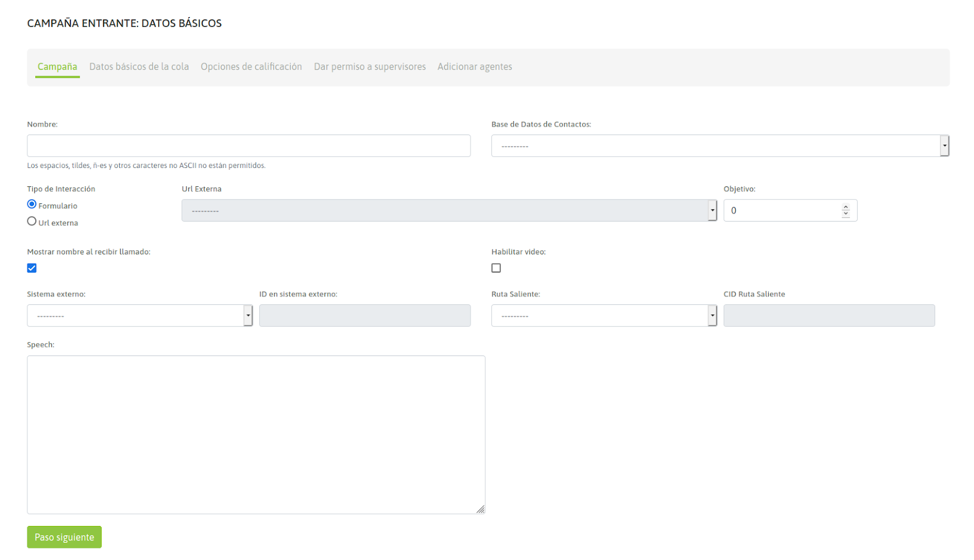Viewport: 974px width, 560px height.
Task: Choose the Url externa radio option
Action: click(32, 222)
